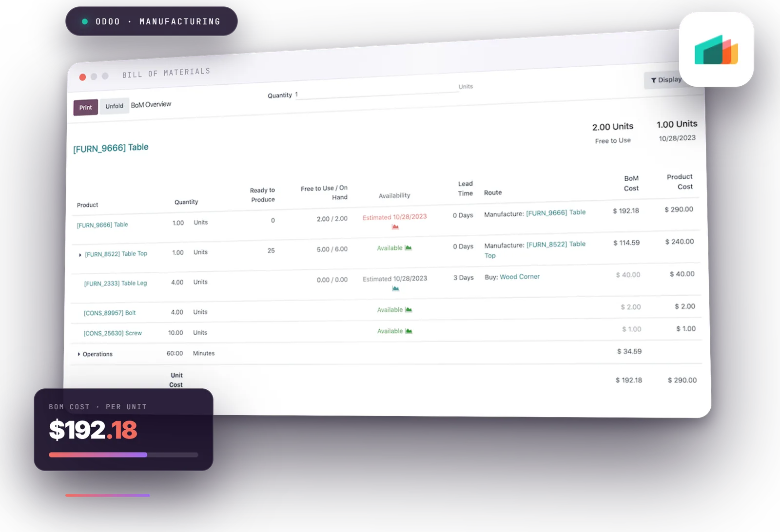Click the $ 114.59 BoM cost cell
The image size is (780, 532).
pyautogui.click(x=626, y=243)
